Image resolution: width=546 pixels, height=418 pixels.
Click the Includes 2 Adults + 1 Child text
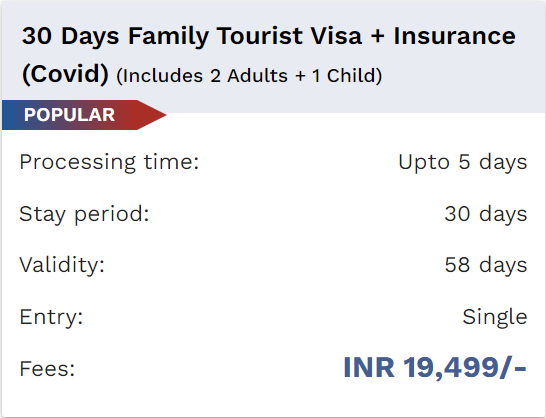coord(249,76)
